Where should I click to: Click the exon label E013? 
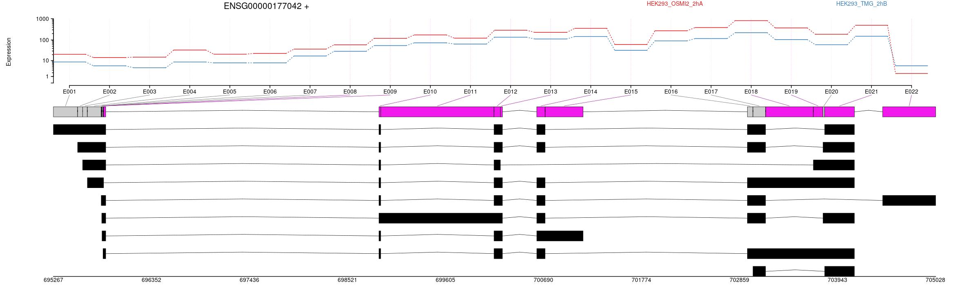(x=550, y=92)
